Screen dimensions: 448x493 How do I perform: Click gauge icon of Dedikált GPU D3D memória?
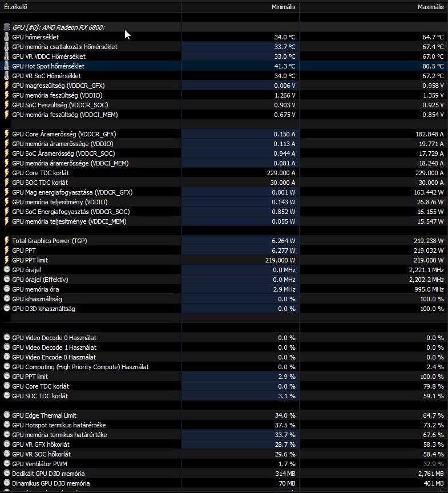(x=7, y=473)
